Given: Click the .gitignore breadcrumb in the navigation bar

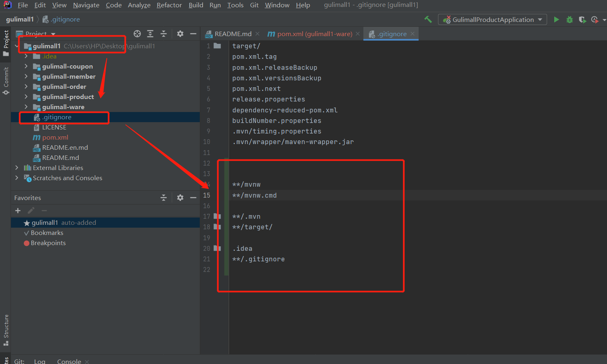Looking at the screenshot, I should coord(61,19).
